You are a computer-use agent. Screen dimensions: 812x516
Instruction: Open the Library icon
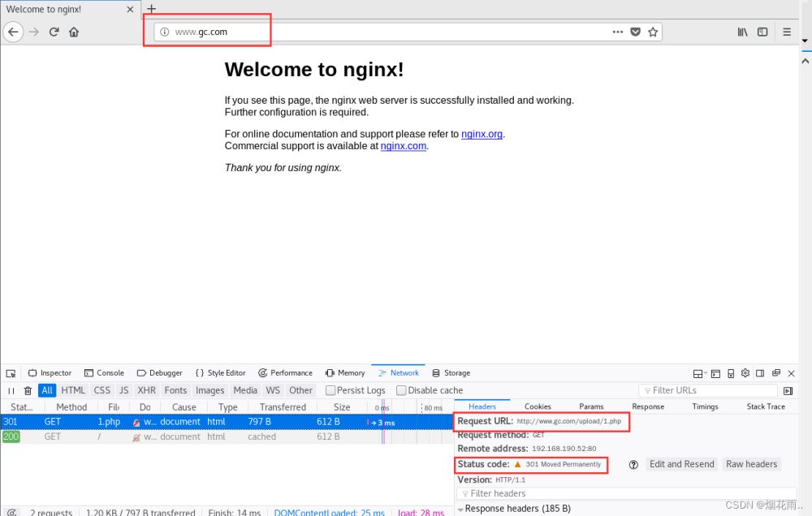click(743, 32)
